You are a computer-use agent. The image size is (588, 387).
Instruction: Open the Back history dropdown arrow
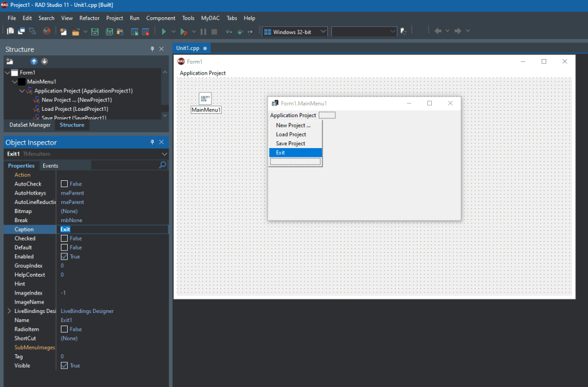(x=447, y=31)
